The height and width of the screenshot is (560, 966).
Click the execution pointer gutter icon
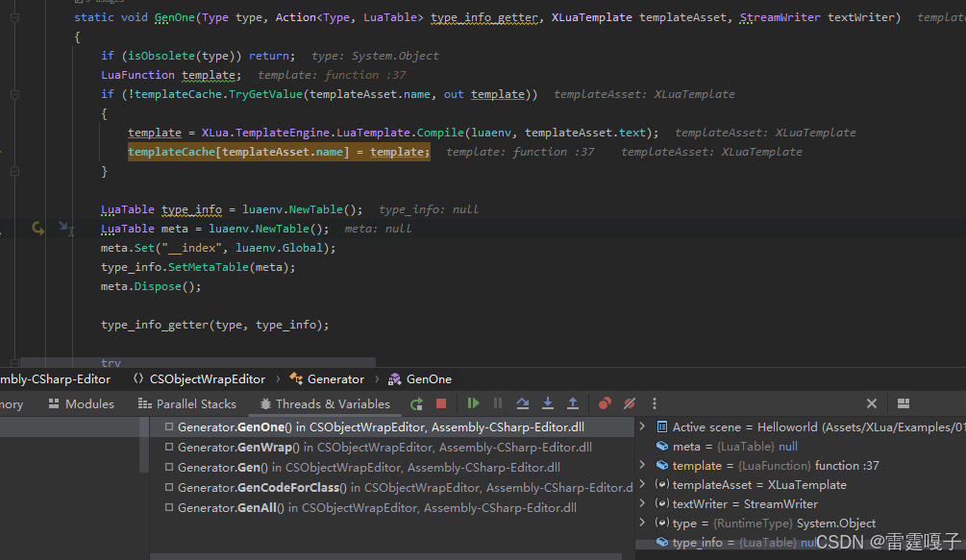(37, 229)
